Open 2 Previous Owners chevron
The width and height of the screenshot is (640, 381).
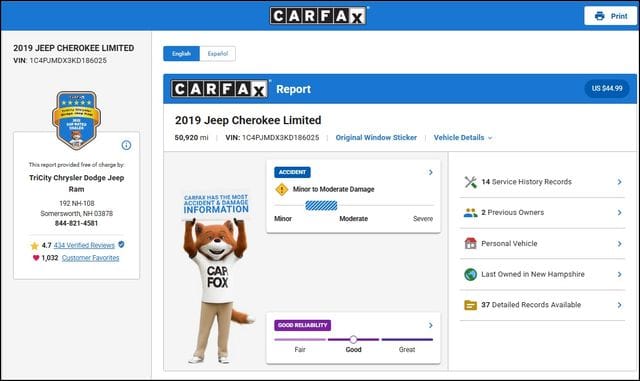coord(620,213)
